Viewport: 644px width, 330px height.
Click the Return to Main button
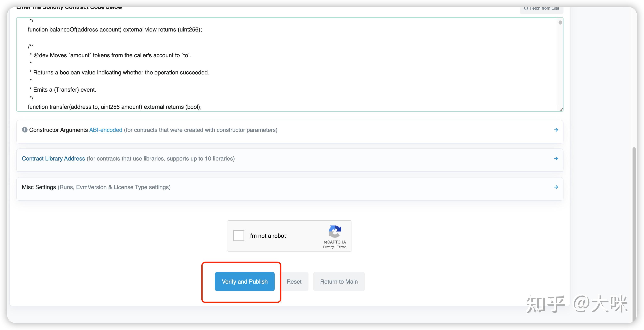pyautogui.click(x=339, y=282)
